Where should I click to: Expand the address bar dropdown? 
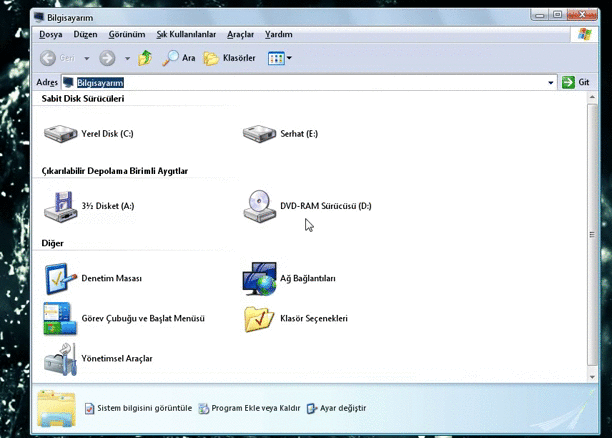click(550, 83)
